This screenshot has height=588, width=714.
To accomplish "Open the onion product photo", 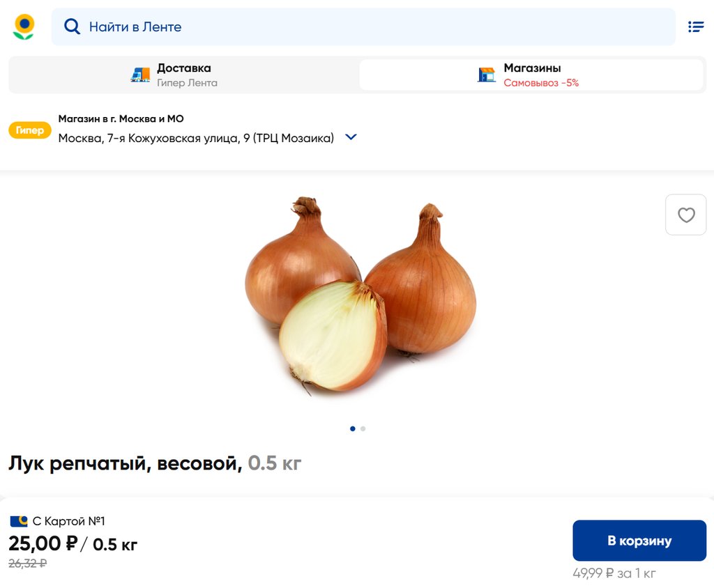I will (x=360, y=296).
